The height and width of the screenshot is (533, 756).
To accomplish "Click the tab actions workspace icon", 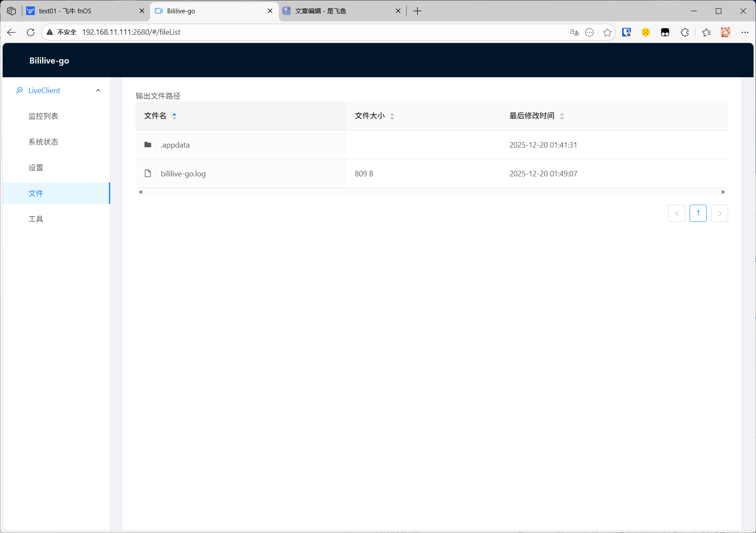I will tap(12, 11).
